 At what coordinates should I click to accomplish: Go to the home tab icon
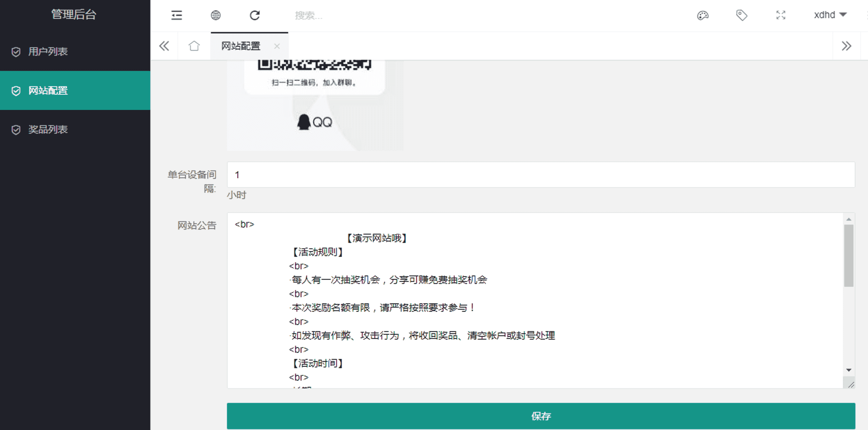pyautogui.click(x=194, y=46)
